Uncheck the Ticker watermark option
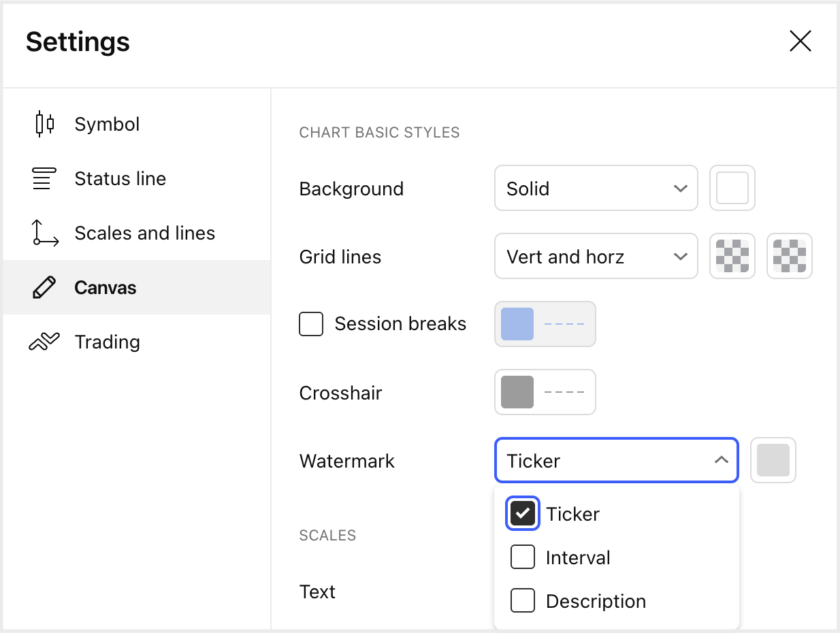 pos(523,514)
